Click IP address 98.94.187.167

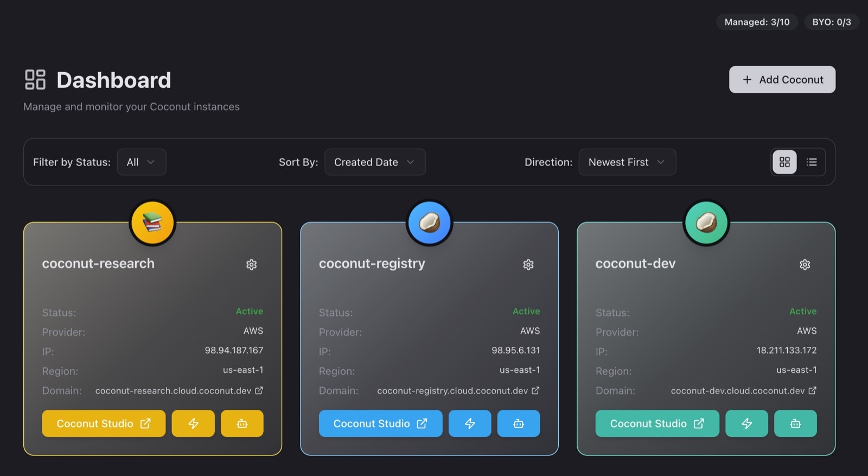coord(234,351)
